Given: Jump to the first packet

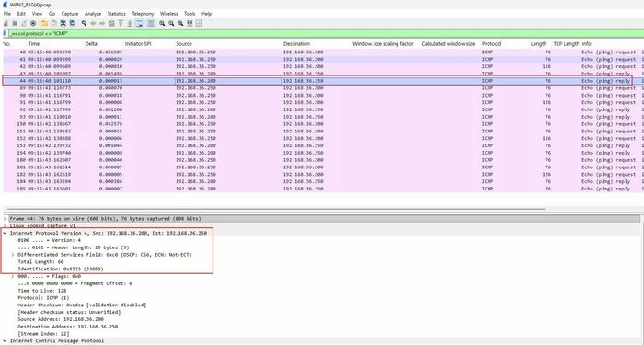Looking at the screenshot, I should (x=121, y=23).
